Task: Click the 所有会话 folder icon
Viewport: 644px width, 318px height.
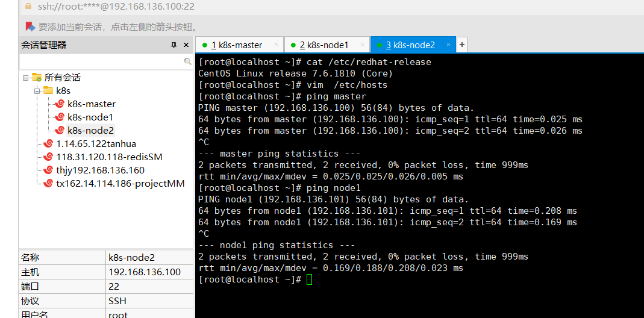Action: 37,77
